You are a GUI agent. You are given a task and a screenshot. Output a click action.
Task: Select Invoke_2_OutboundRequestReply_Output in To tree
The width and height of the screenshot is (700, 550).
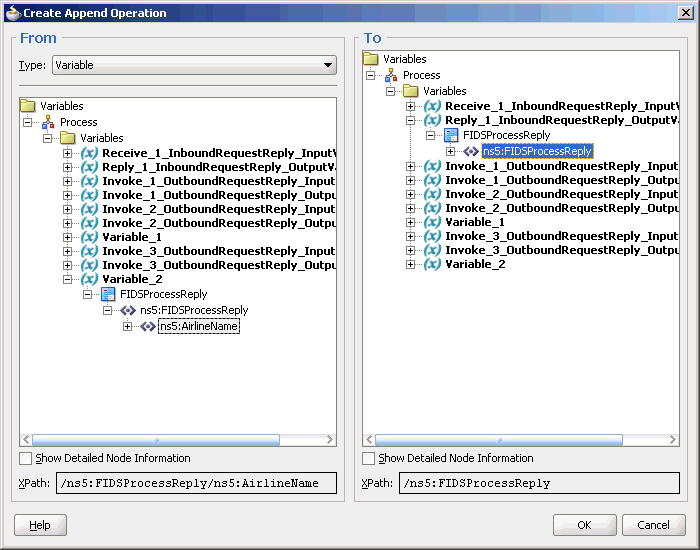pos(562,208)
